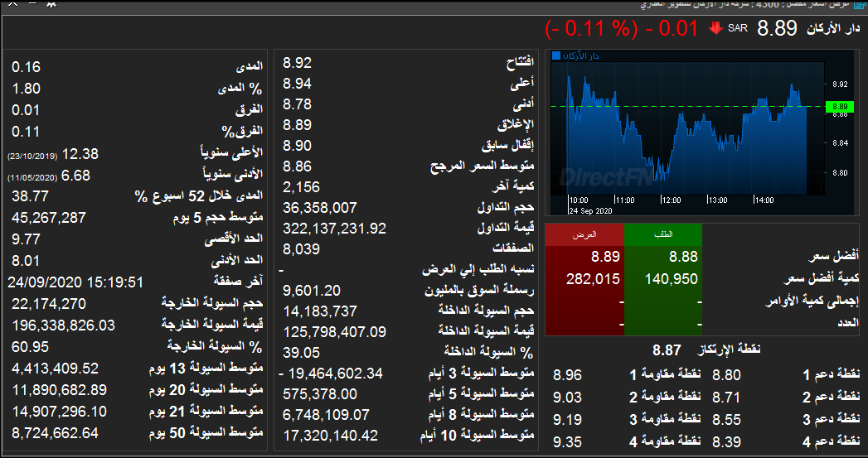868x458 pixels.
Task: Click متوسط السيولة 21 يوم value 14,907,296.10
Action: 59,412
